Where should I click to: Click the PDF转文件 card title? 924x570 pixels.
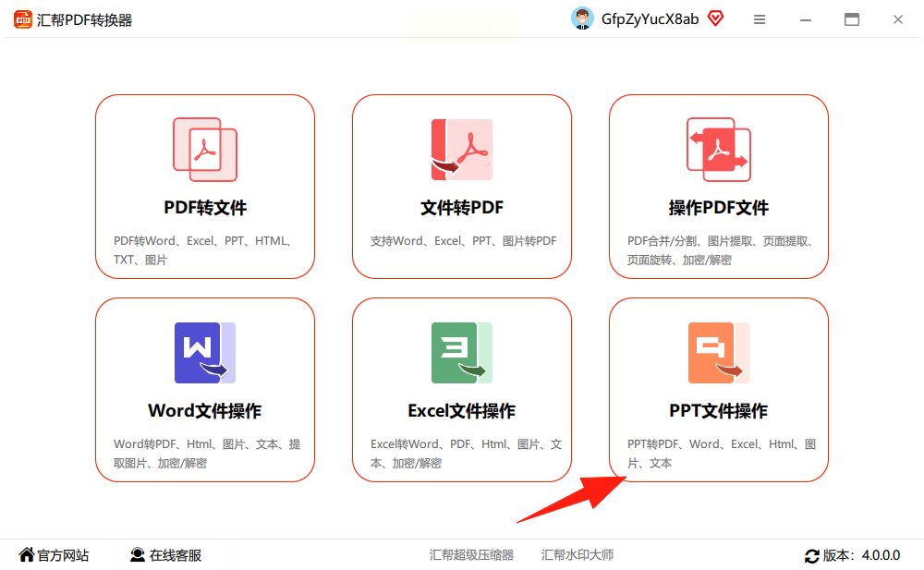205,208
